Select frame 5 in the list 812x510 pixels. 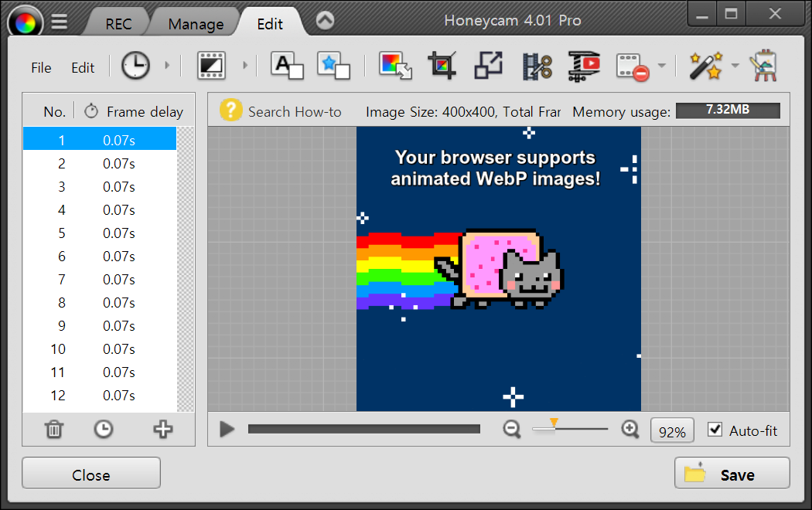click(100, 233)
